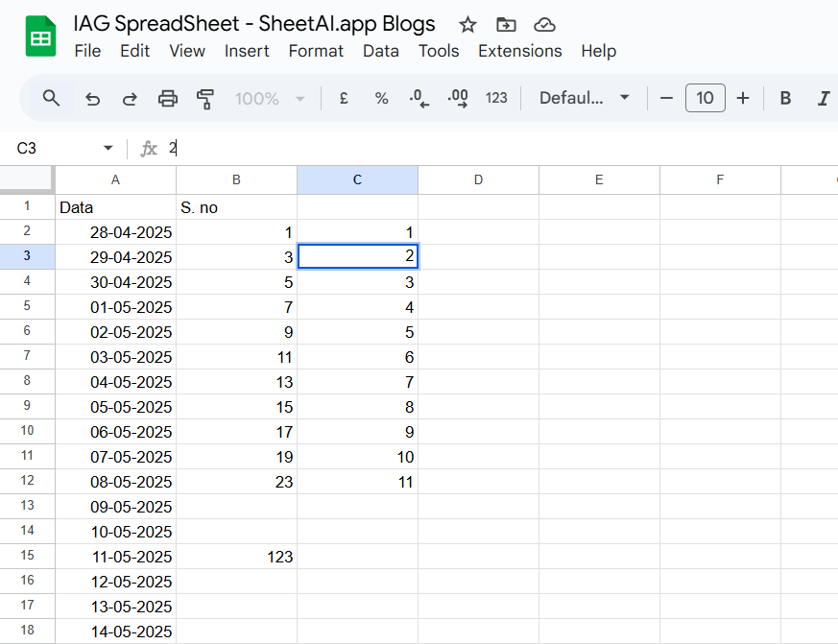The width and height of the screenshot is (838, 644).
Task: Click the 'Data' header cell
Action: pyautogui.click(x=115, y=207)
